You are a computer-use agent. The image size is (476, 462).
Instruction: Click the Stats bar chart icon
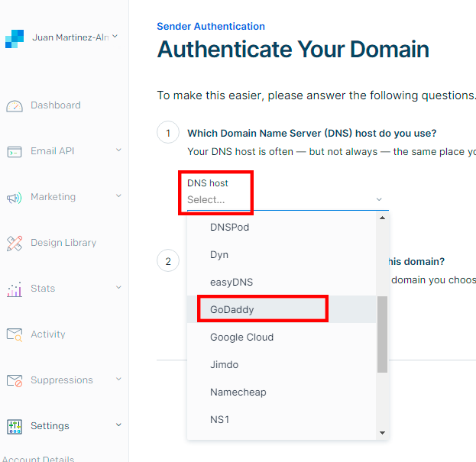(15, 289)
